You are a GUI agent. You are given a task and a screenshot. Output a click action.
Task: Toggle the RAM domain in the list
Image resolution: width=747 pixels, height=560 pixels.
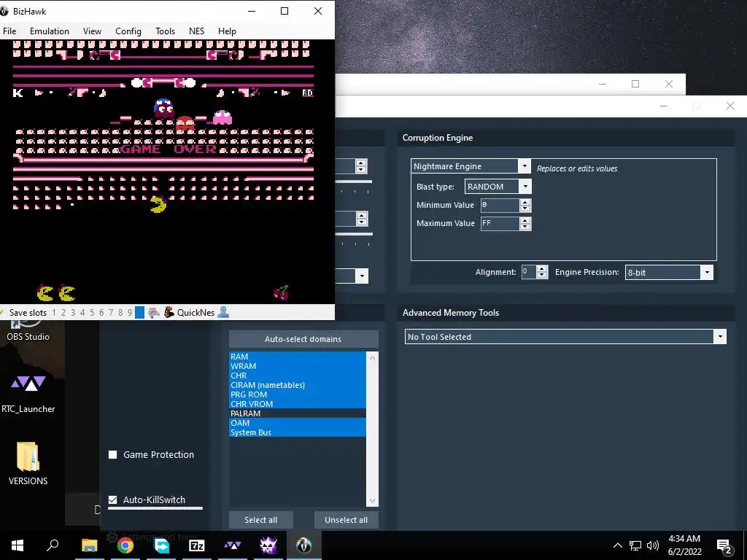pos(298,356)
